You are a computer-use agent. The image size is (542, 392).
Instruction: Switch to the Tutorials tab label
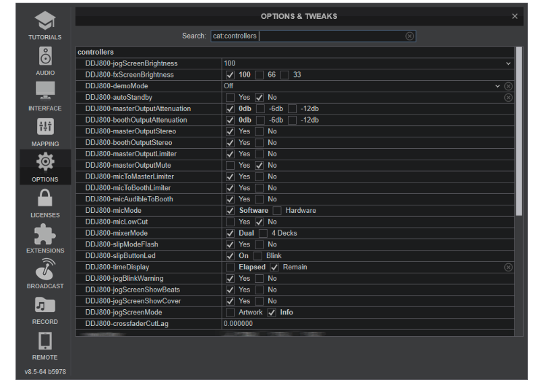(45, 37)
